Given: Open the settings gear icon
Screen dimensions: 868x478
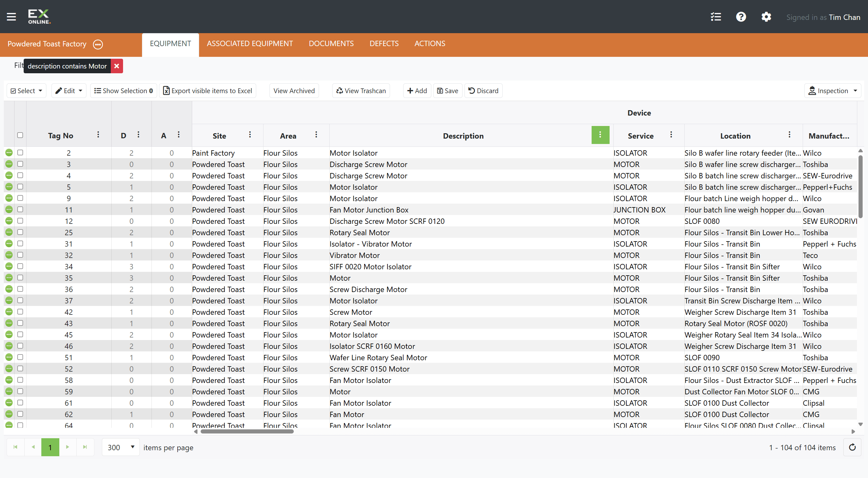Looking at the screenshot, I should pyautogui.click(x=766, y=17).
